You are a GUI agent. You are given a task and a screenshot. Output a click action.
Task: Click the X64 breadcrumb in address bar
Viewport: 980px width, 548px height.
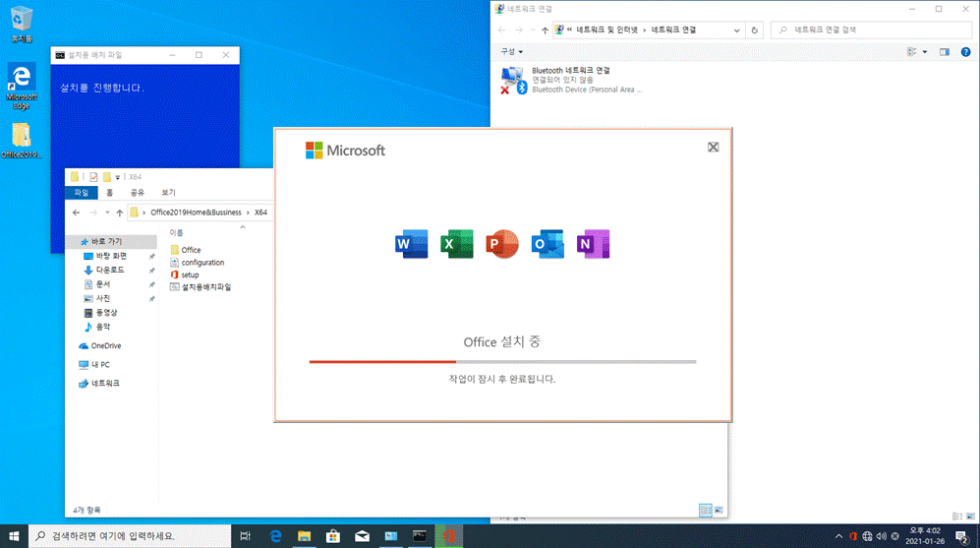click(260, 213)
